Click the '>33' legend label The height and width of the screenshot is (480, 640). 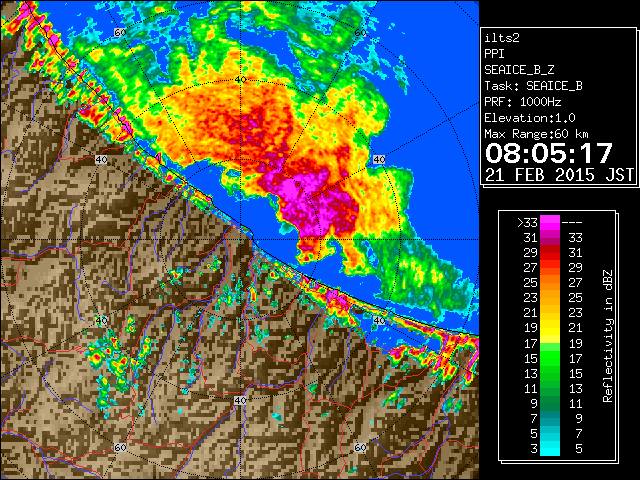click(x=527, y=223)
